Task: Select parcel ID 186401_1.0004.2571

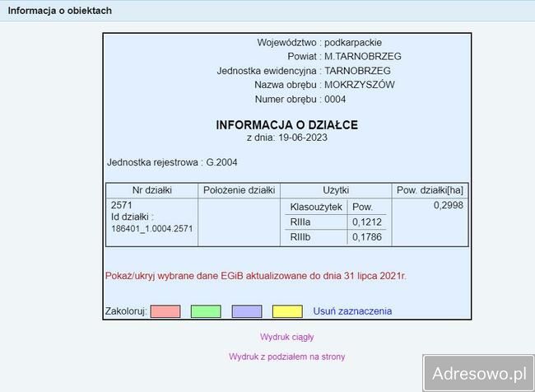Action: 151,228
